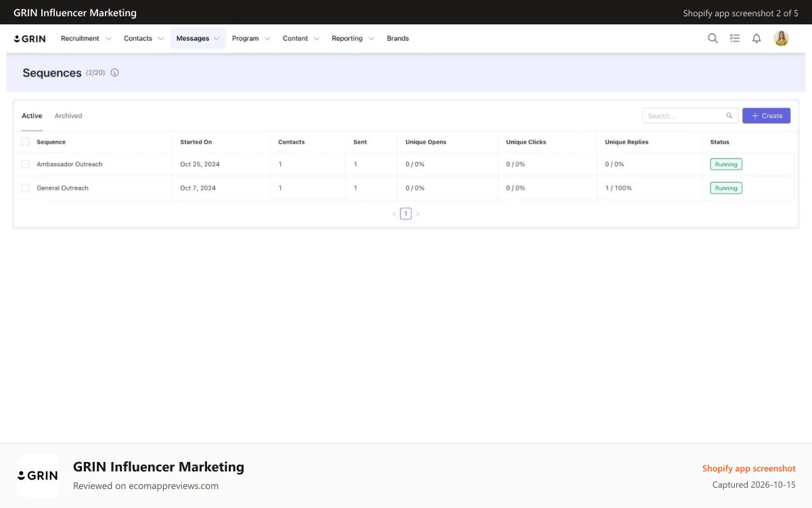Viewport: 812px width, 508px height.
Task: Expand the Messages menu
Action: pyautogui.click(x=198, y=39)
